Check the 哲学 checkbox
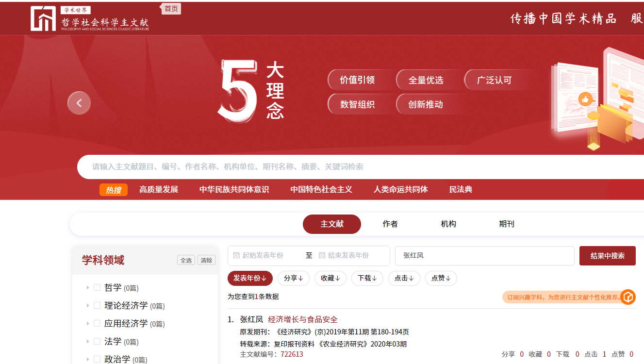 97,287
